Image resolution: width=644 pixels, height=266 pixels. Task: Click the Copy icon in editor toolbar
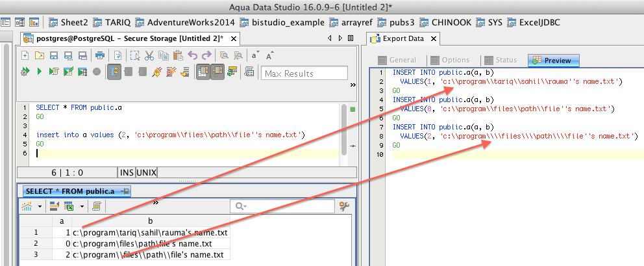[164, 55]
